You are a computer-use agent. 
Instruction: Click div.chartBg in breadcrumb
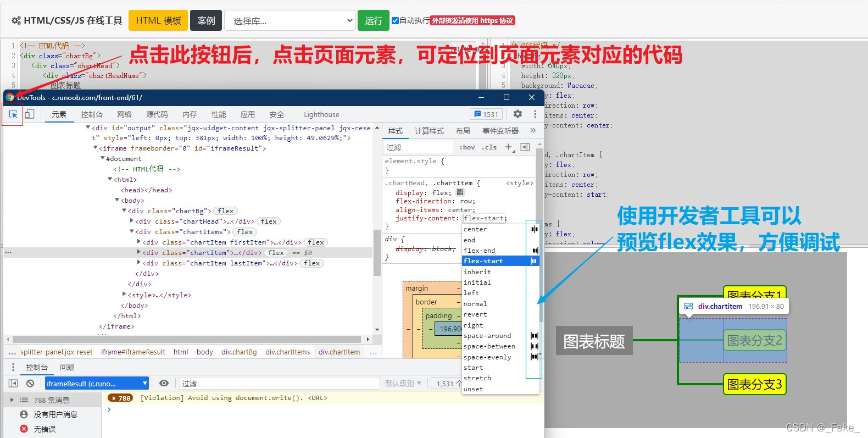click(239, 352)
